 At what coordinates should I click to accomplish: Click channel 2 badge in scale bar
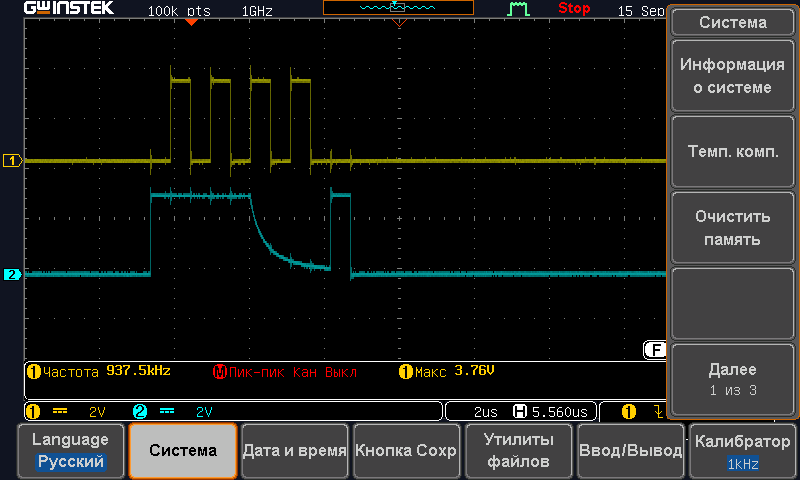pos(140,412)
